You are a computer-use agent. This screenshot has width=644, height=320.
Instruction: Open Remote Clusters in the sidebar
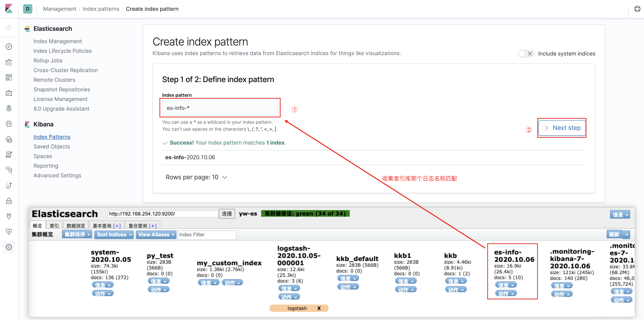[x=54, y=80]
